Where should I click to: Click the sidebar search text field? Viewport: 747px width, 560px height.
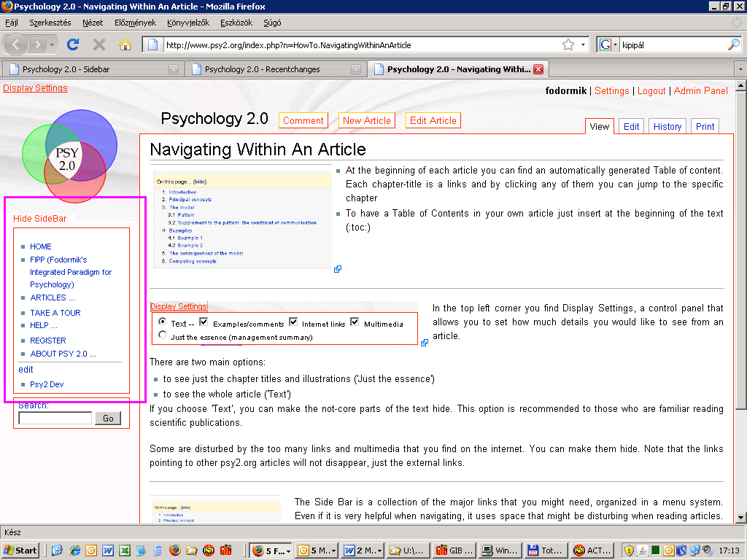point(55,418)
